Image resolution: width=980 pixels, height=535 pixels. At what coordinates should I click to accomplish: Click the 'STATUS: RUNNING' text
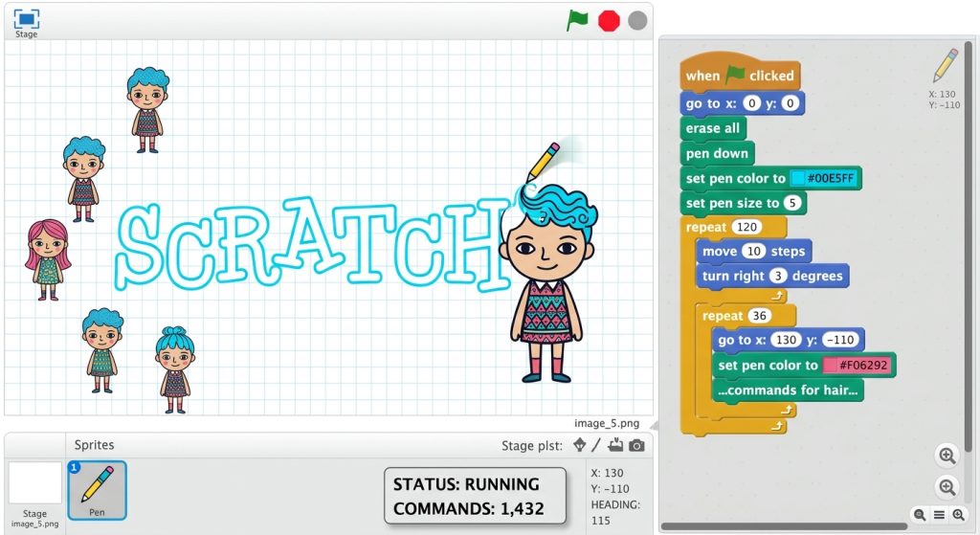click(466, 484)
